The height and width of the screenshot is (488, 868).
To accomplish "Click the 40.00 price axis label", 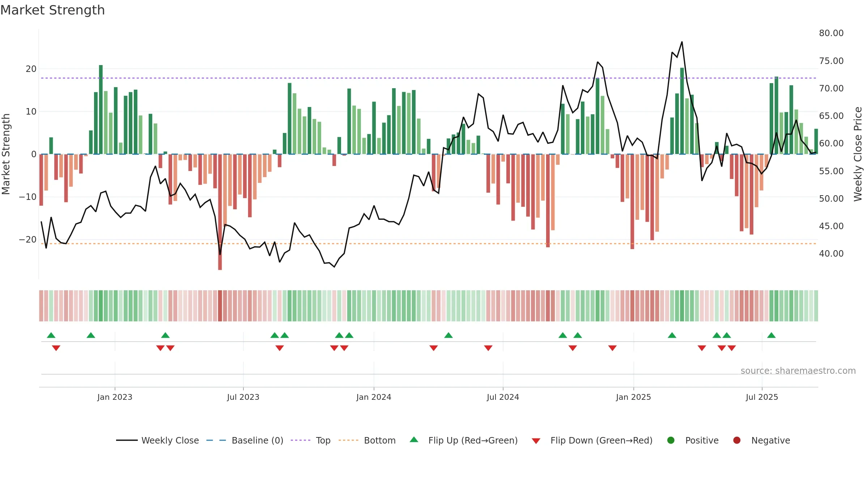I will tap(831, 253).
